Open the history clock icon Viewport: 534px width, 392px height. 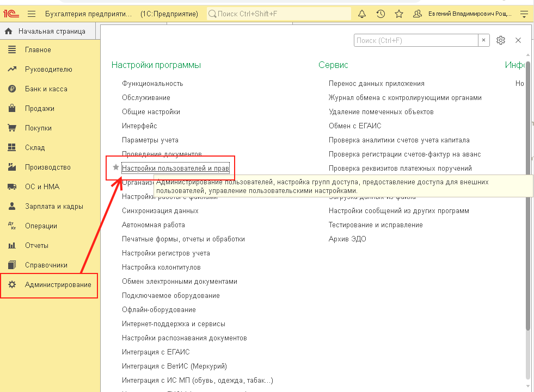[x=380, y=14]
